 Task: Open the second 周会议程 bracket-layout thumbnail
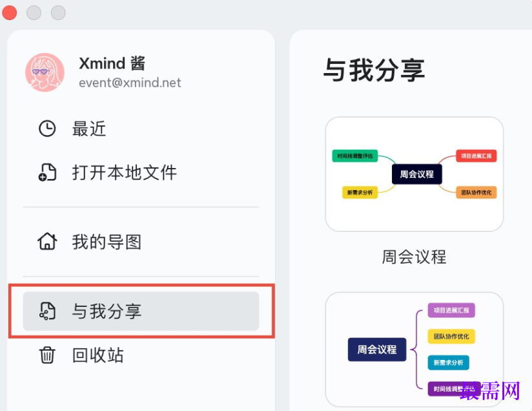[414, 349]
